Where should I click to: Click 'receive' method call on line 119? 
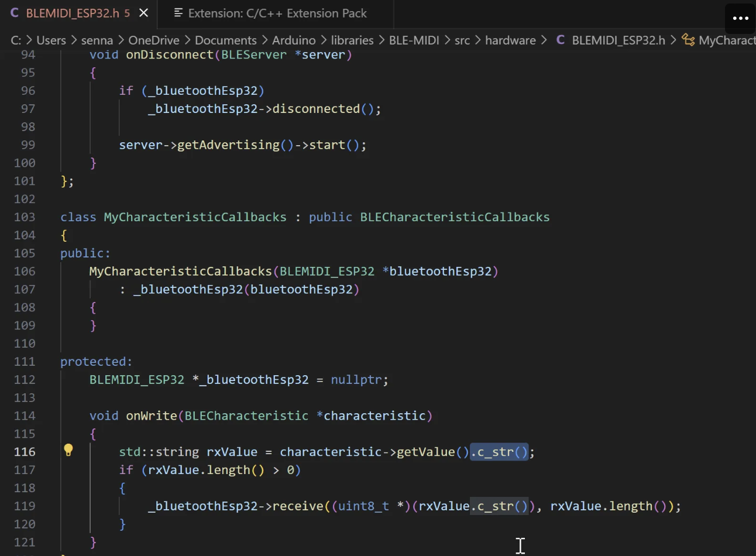point(298,506)
